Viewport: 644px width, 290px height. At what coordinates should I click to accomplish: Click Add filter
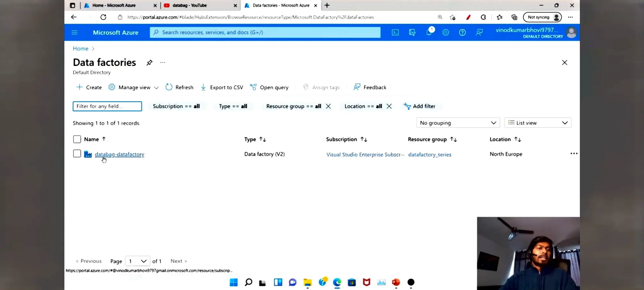(x=420, y=106)
